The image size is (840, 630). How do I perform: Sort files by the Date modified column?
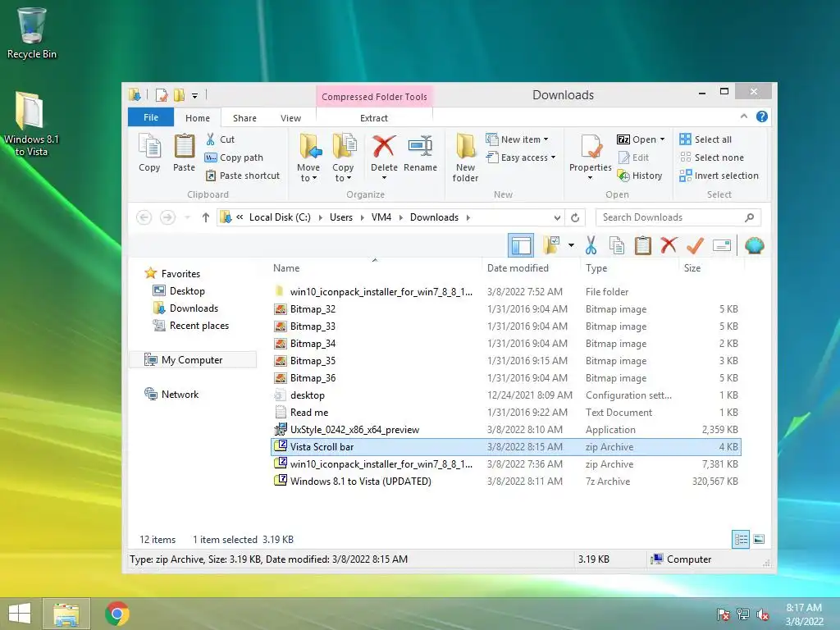click(x=518, y=268)
